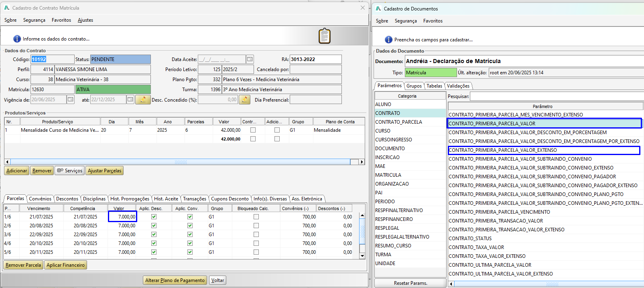Click Aplicar Financeiro button
644x288 pixels.
tap(65, 265)
